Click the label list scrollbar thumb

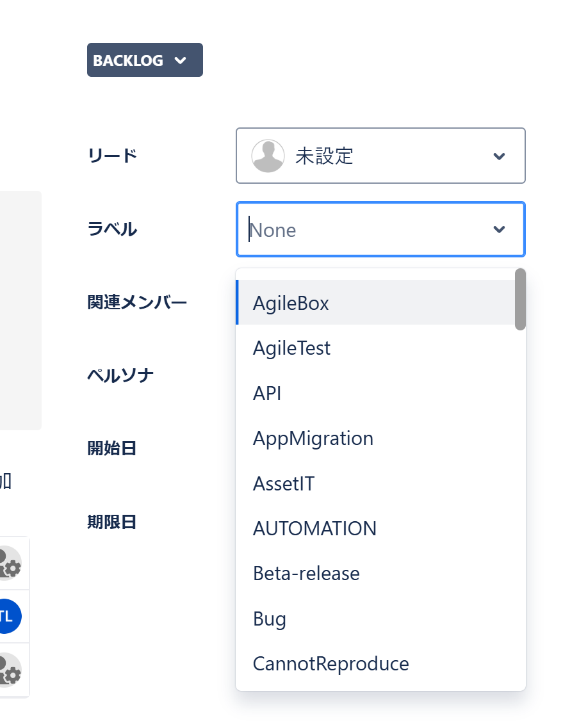pyautogui.click(x=520, y=300)
